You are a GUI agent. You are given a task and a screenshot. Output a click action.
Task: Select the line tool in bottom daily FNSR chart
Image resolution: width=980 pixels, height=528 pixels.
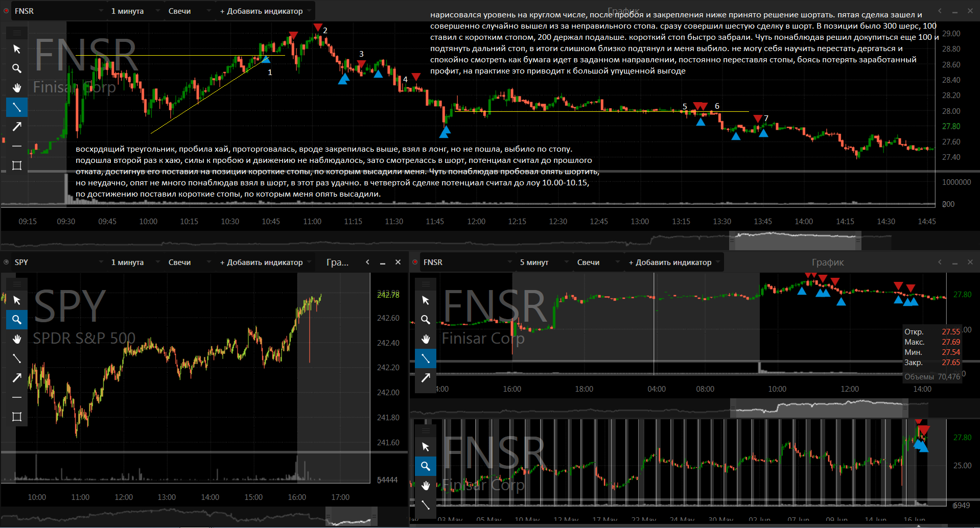coord(426,505)
